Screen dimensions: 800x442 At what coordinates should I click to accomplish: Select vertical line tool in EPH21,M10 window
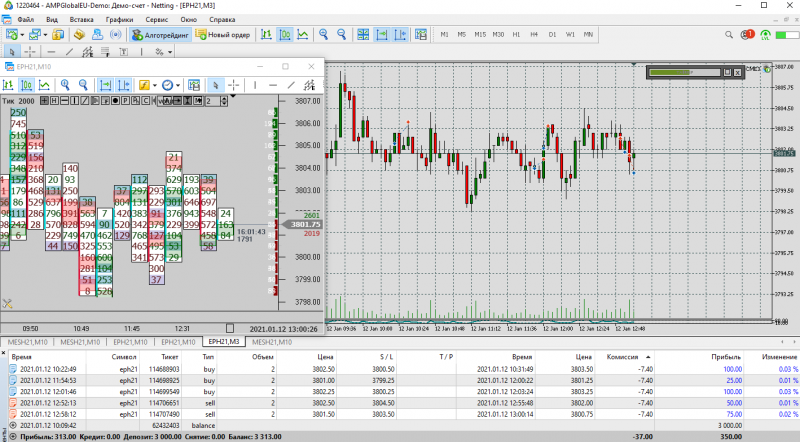click(255, 85)
